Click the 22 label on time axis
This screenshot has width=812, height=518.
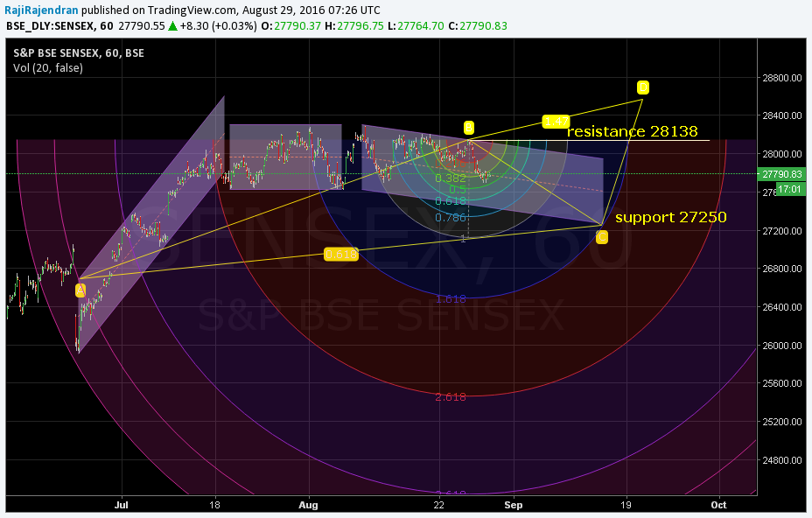(439, 505)
